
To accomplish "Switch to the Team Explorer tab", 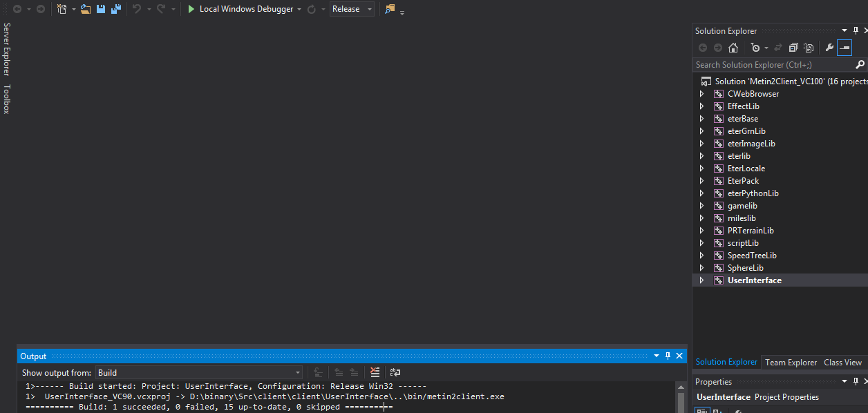I will click(791, 362).
